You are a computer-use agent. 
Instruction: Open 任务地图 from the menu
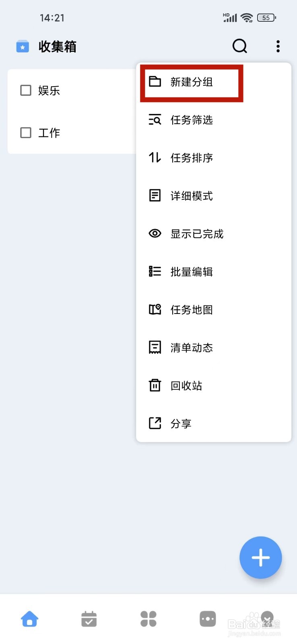213,310
